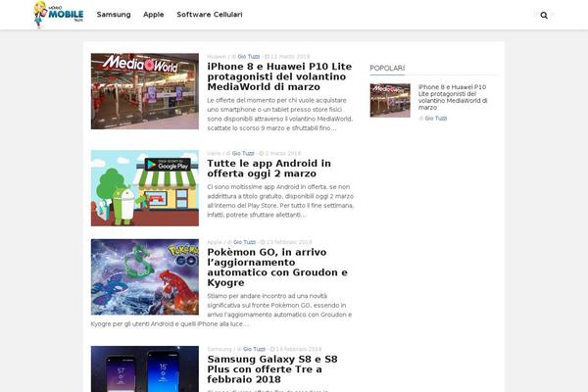Open the Huawei category label above the first article
588x392 pixels.
click(217, 57)
